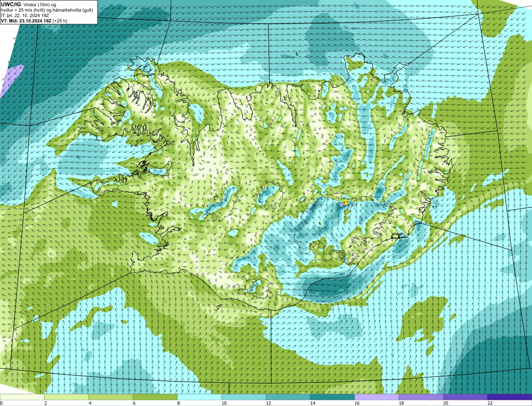The width and height of the screenshot is (532, 406).
Task: Select the 4–6 m/s legend color block
Action: coord(111,397)
